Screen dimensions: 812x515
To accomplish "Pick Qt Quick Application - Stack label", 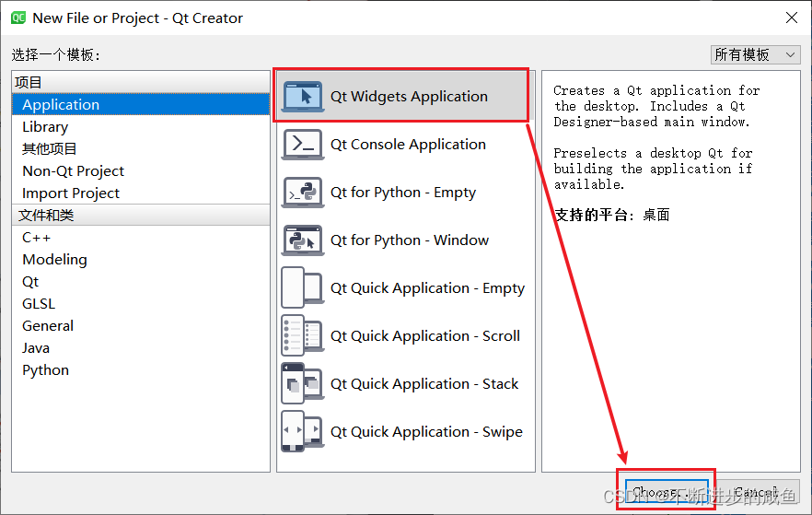I will pyautogui.click(x=424, y=384).
